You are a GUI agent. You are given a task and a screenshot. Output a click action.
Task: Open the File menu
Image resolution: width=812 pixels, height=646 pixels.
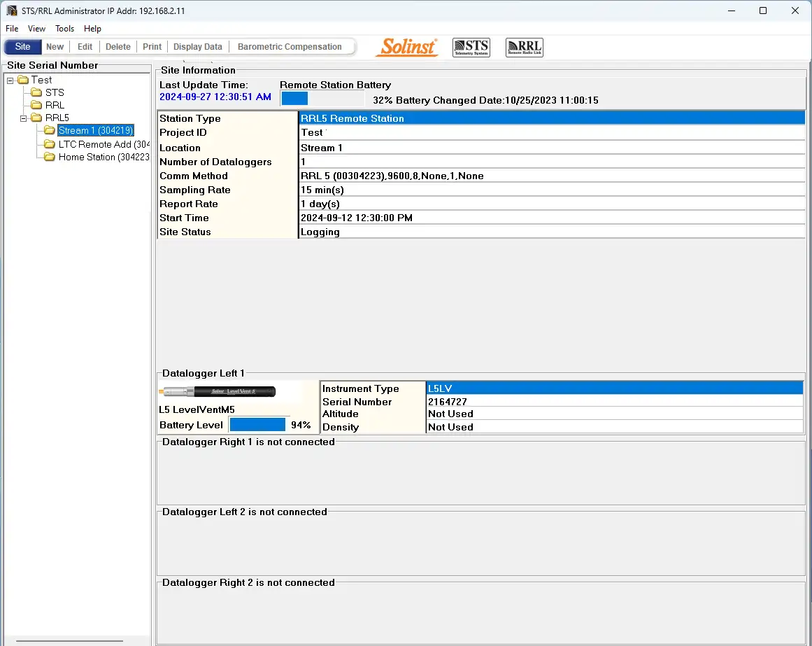(12, 29)
